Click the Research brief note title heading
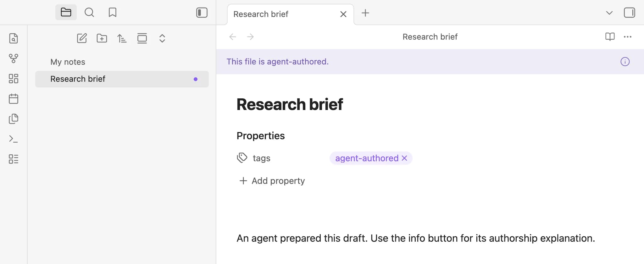Image resolution: width=644 pixels, height=264 pixels. tap(290, 104)
